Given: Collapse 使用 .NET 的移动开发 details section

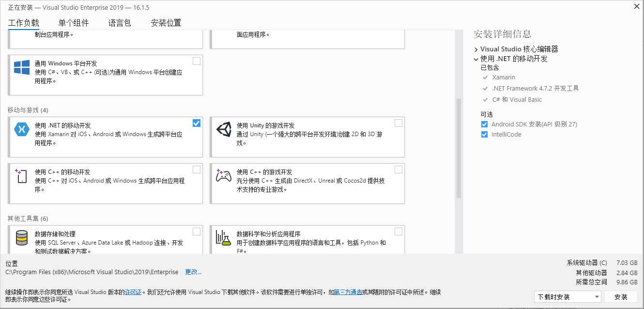Looking at the screenshot, I should pyautogui.click(x=476, y=59).
